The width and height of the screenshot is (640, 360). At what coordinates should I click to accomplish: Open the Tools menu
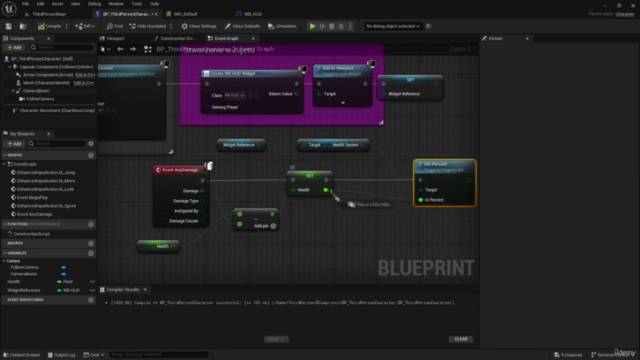pos(137,4)
